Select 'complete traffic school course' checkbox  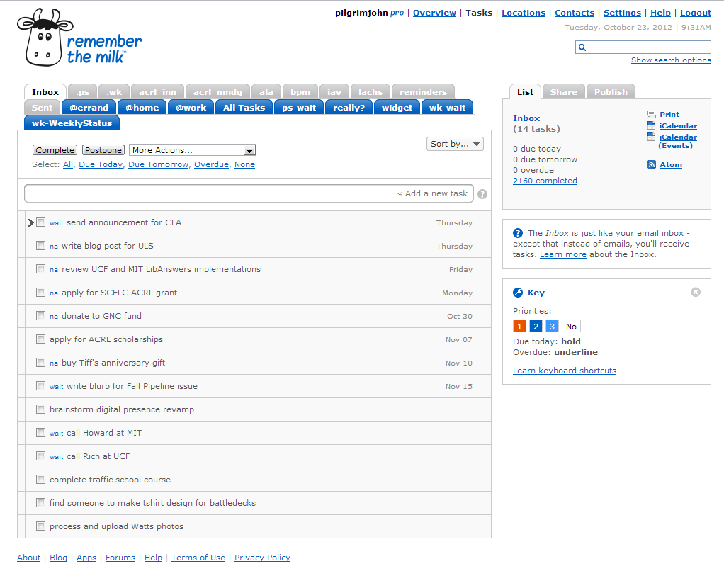[41, 480]
